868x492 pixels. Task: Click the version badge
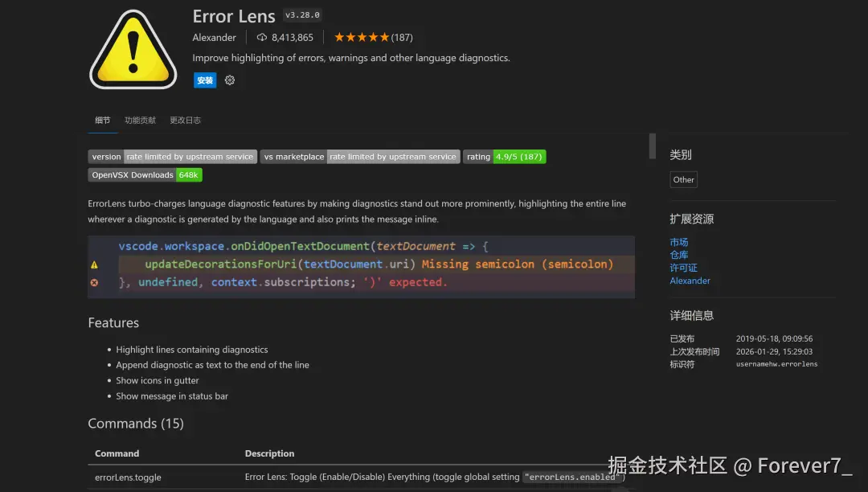(172, 157)
